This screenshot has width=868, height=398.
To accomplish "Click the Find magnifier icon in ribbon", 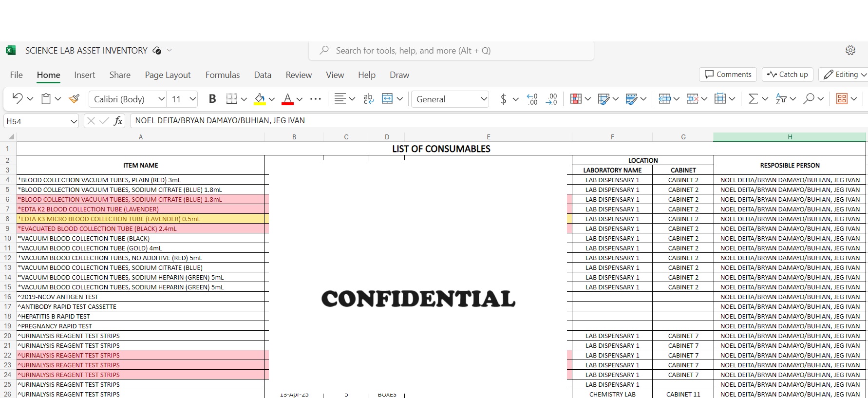I will pos(809,99).
